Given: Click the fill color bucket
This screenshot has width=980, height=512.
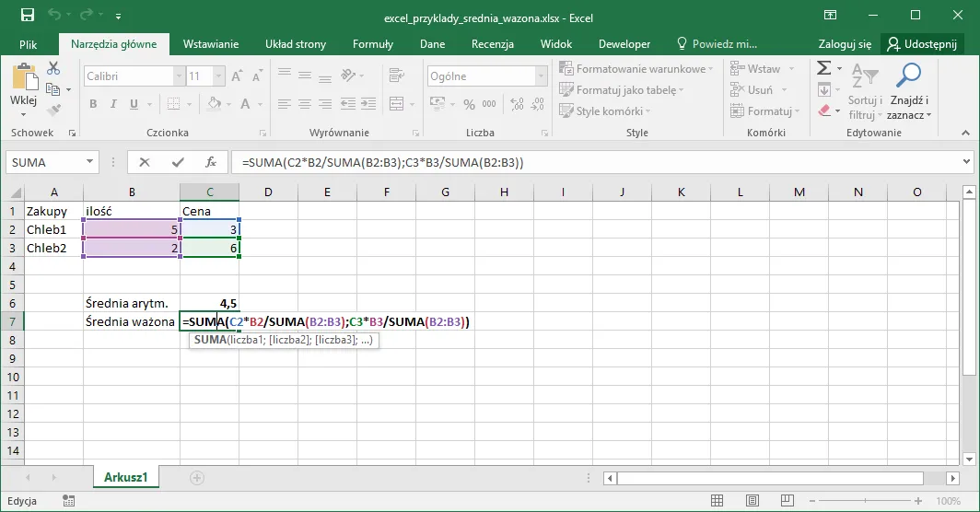Looking at the screenshot, I should coord(215,104).
